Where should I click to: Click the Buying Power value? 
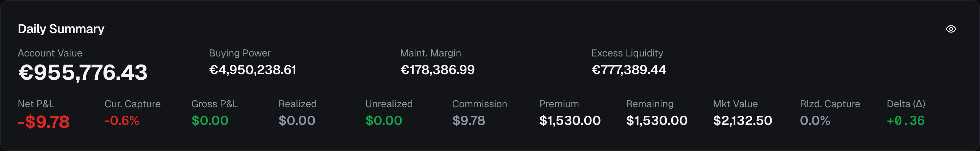[x=253, y=70]
